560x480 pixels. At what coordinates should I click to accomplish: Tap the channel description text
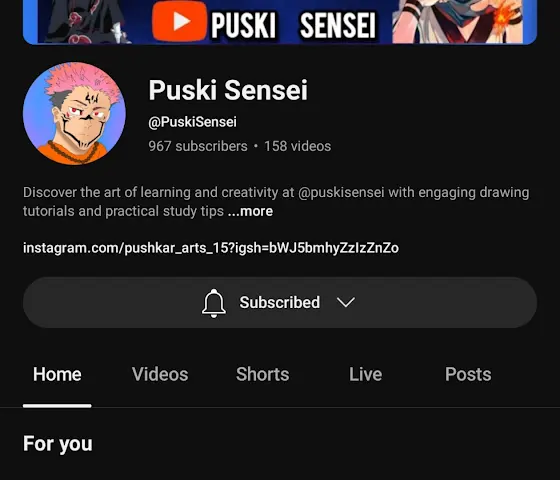276,202
